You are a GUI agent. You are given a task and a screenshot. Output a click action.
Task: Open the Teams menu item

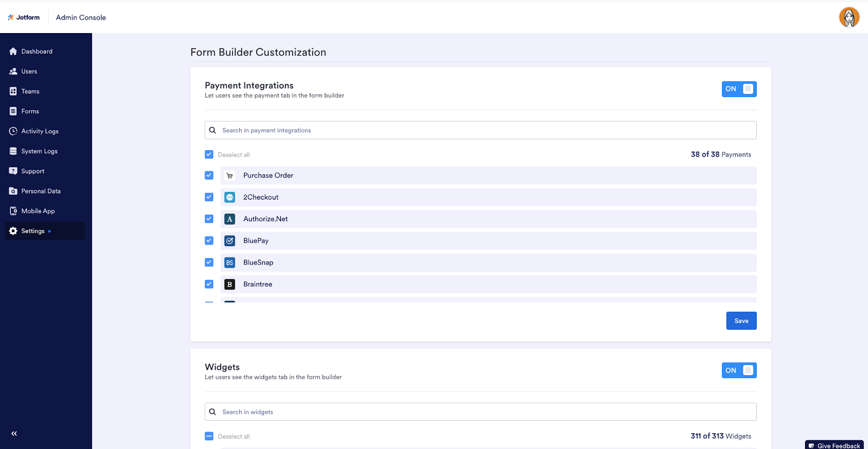click(x=30, y=92)
